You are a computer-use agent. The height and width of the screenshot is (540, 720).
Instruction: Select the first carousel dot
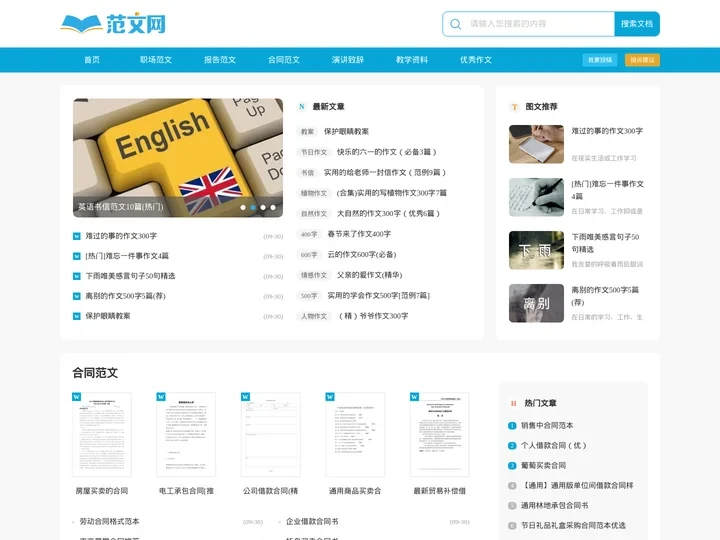click(x=243, y=208)
